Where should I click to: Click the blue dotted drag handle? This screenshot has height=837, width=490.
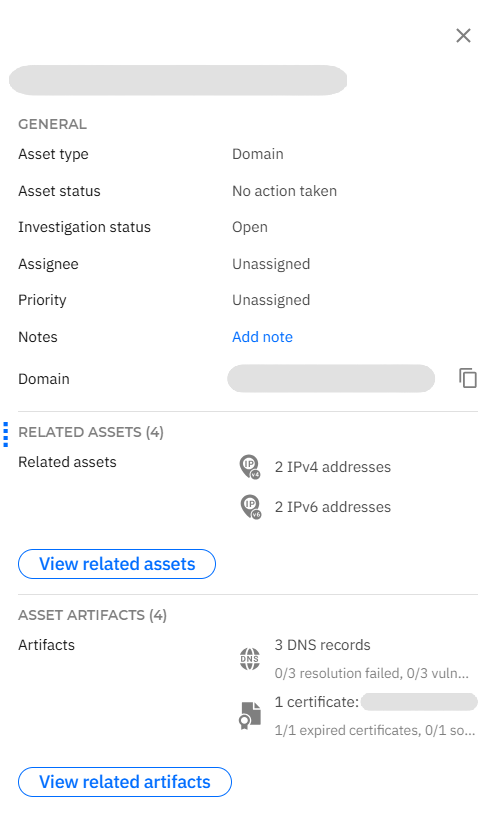(x=5, y=434)
